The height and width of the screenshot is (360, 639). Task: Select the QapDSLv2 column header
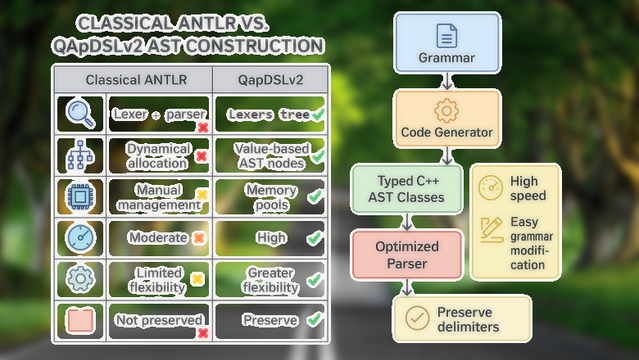click(x=270, y=80)
